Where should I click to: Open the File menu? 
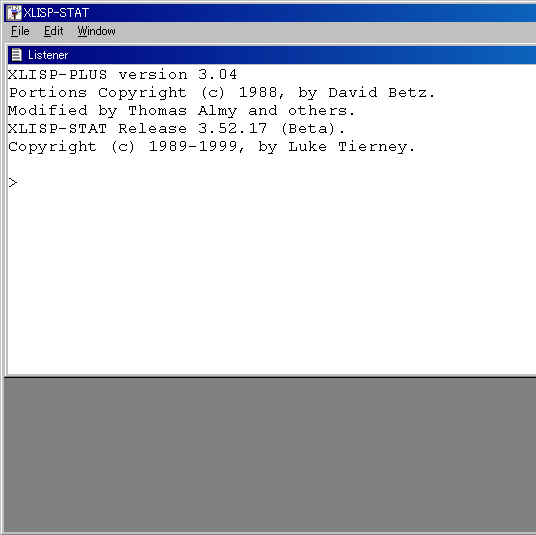tap(20, 31)
